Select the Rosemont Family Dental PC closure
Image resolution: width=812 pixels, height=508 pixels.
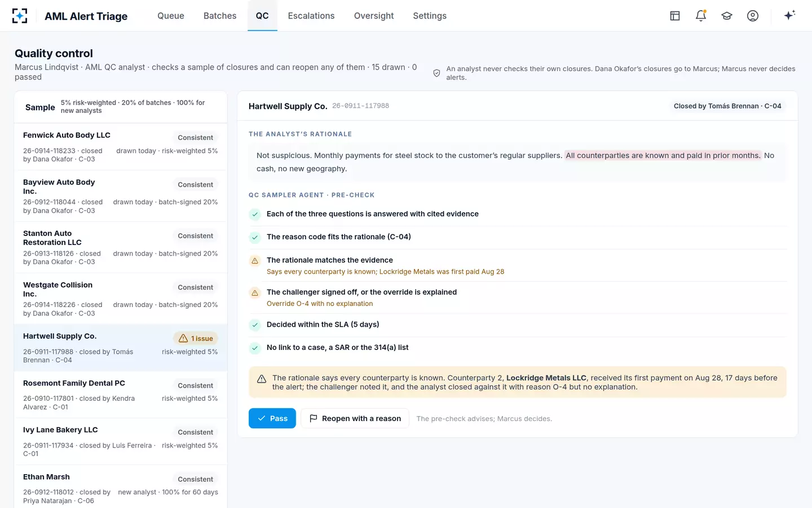(x=121, y=395)
